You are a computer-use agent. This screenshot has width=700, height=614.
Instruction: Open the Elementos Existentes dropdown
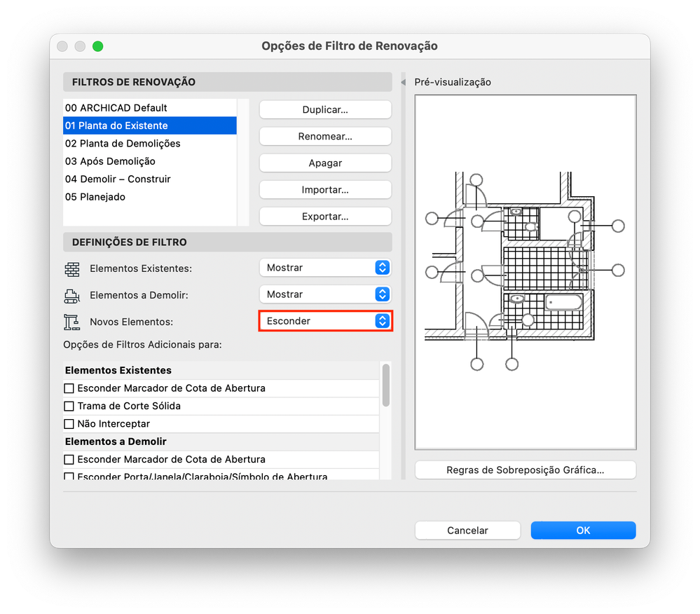pyautogui.click(x=325, y=268)
